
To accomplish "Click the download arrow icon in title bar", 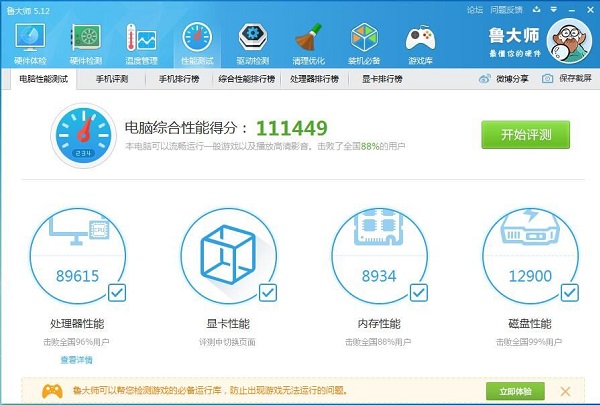I will [536, 10].
